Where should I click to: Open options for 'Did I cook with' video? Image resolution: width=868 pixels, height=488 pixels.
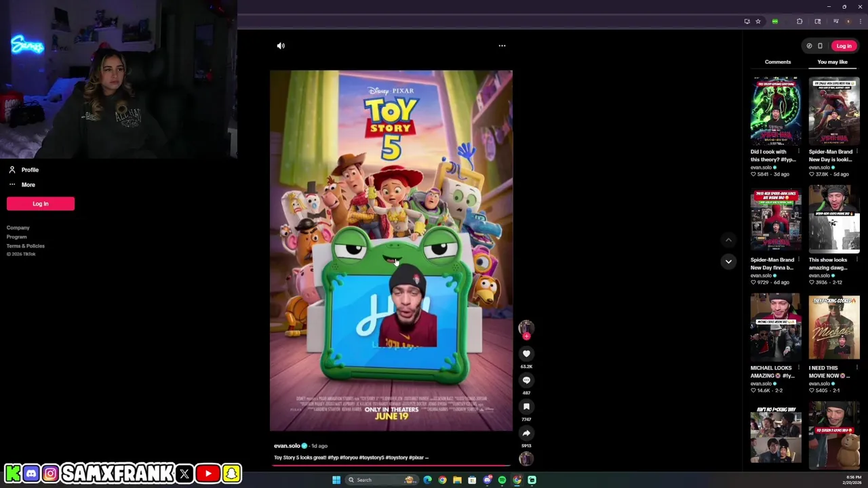tap(798, 152)
